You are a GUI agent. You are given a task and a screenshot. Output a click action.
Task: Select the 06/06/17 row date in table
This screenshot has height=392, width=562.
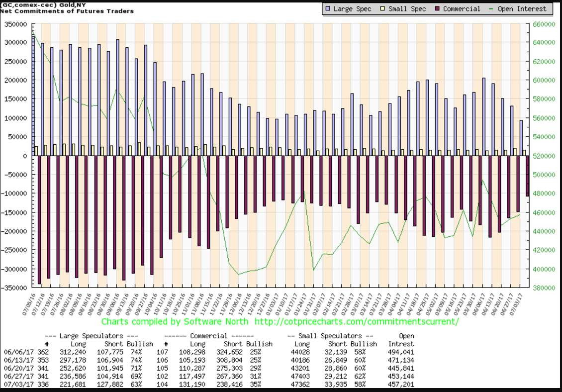click(14, 351)
